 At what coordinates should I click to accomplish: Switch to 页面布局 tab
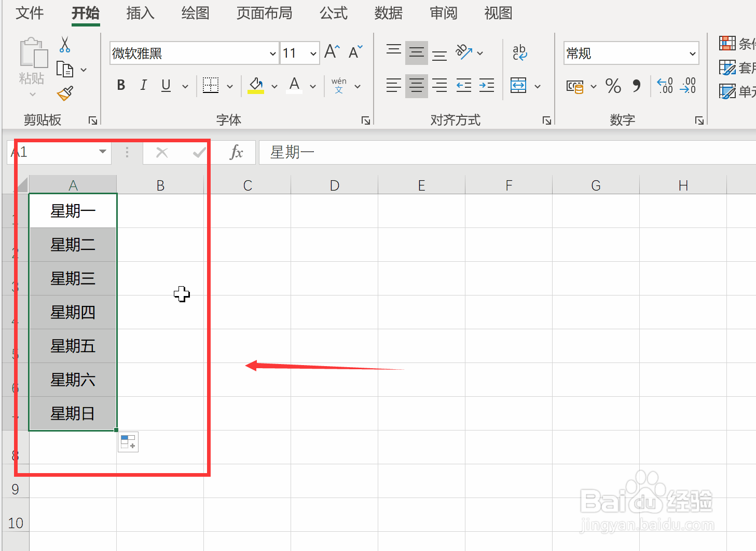(265, 13)
